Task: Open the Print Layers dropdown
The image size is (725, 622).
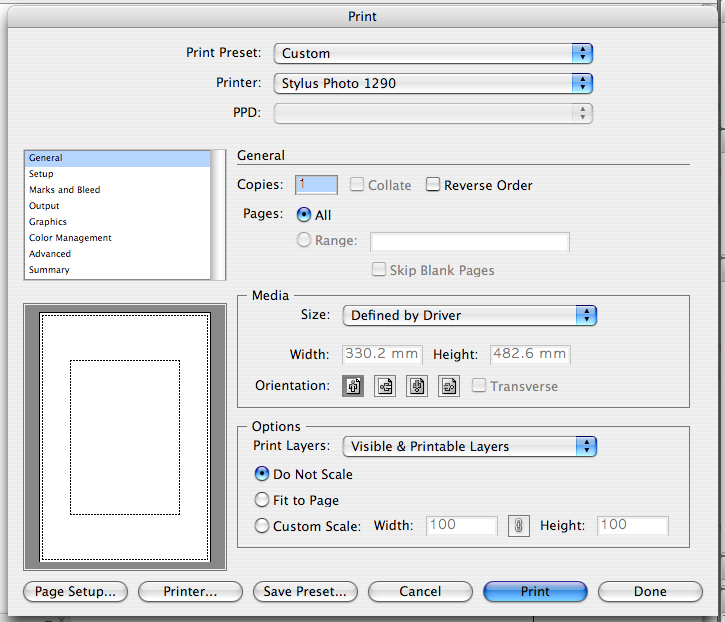Action: click(x=469, y=446)
